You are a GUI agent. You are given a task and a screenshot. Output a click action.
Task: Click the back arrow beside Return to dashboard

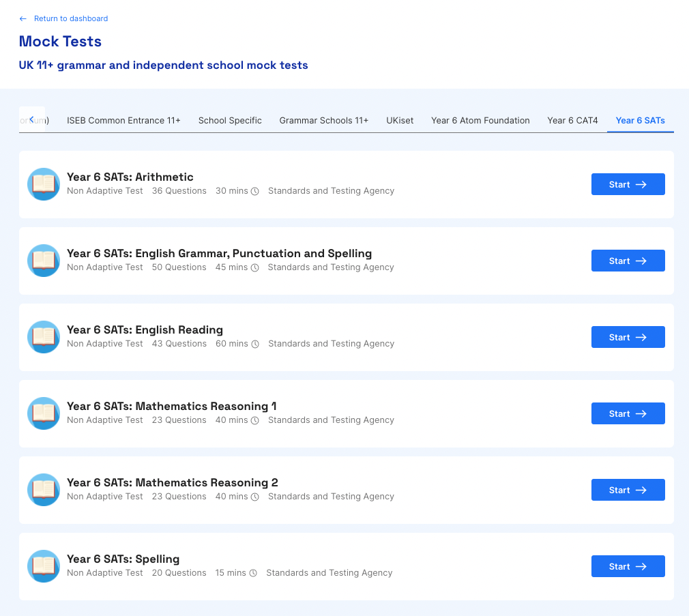pos(23,18)
